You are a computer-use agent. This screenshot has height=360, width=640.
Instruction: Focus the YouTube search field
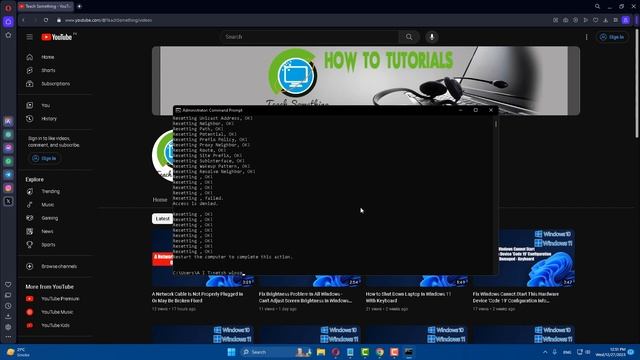tap(309, 37)
